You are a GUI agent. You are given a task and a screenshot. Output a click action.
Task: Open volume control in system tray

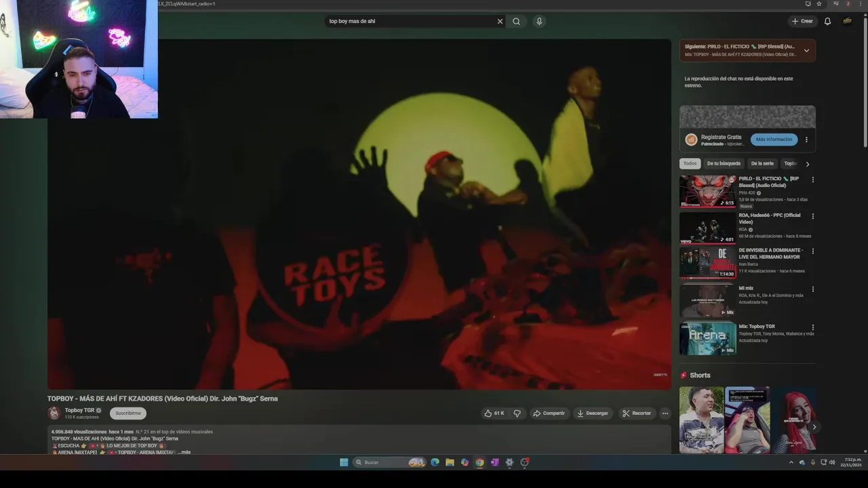832,462
